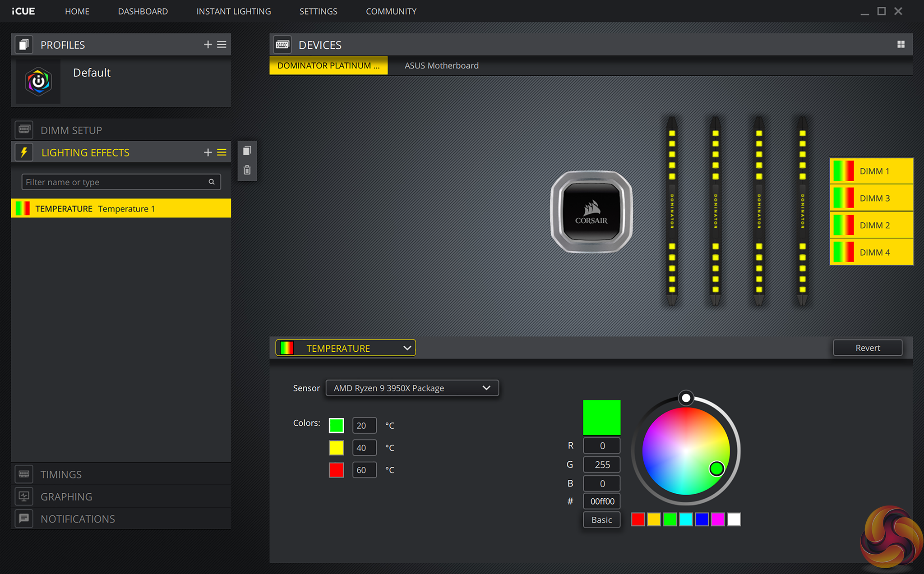Click the copy lighting effect icon

247,151
